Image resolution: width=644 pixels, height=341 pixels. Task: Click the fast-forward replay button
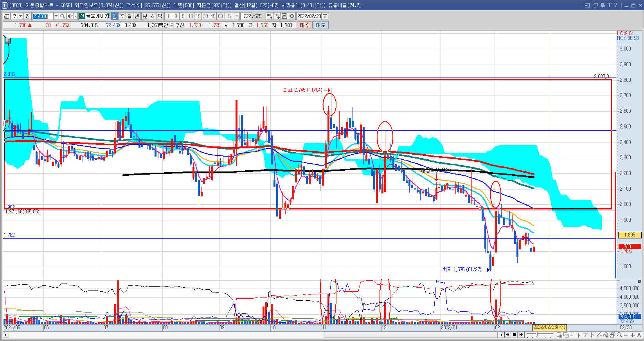[x=521, y=335]
